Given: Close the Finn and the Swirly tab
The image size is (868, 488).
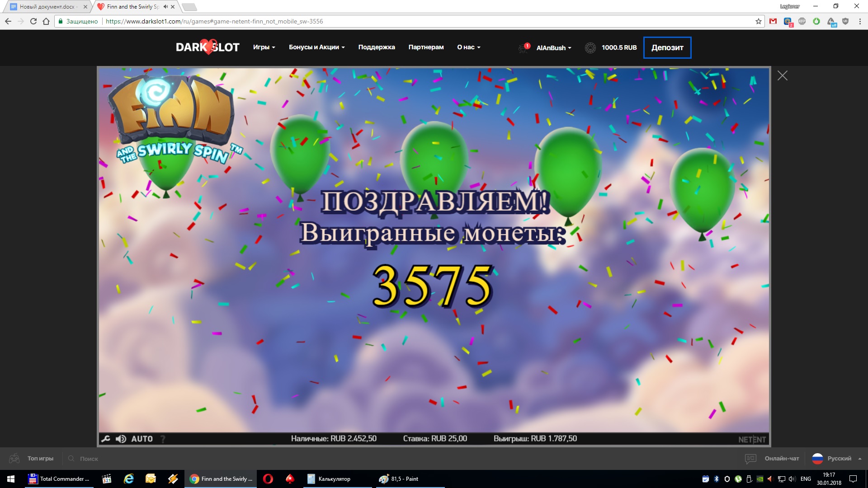Looking at the screenshot, I should 173,7.
